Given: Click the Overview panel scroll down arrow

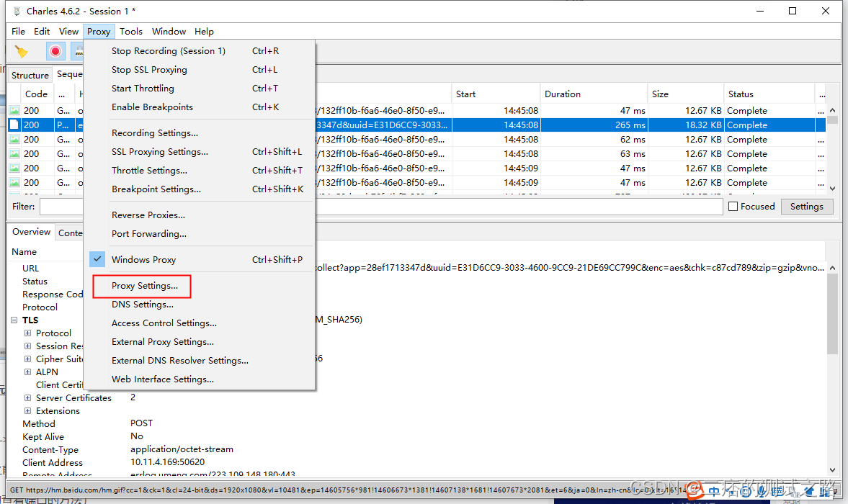Looking at the screenshot, I should point(832,470).
